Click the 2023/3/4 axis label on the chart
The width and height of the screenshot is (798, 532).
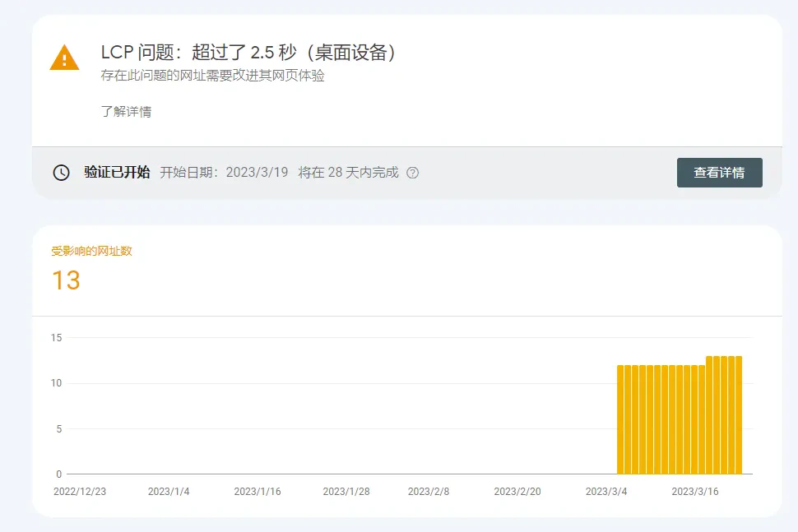click(x=606, y=490)
